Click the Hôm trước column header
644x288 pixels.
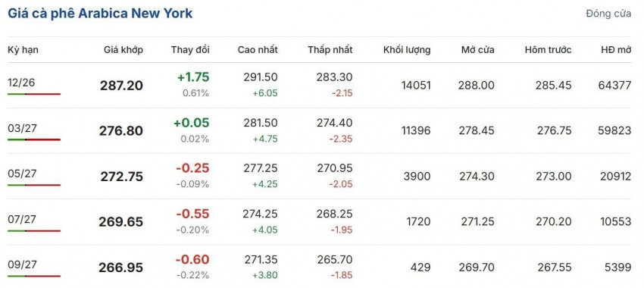tap(548, 50)
